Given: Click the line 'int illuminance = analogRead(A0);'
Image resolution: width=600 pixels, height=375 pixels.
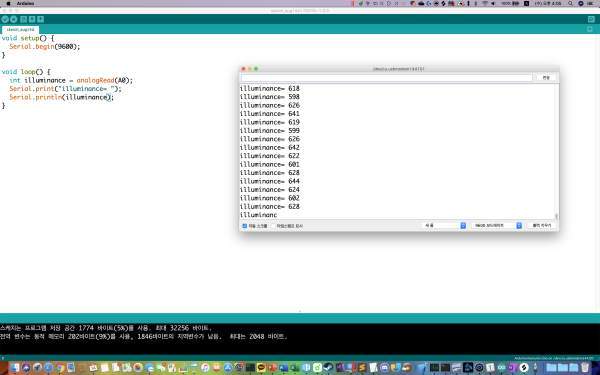Looking at the screenshot, I should point(71,80).
